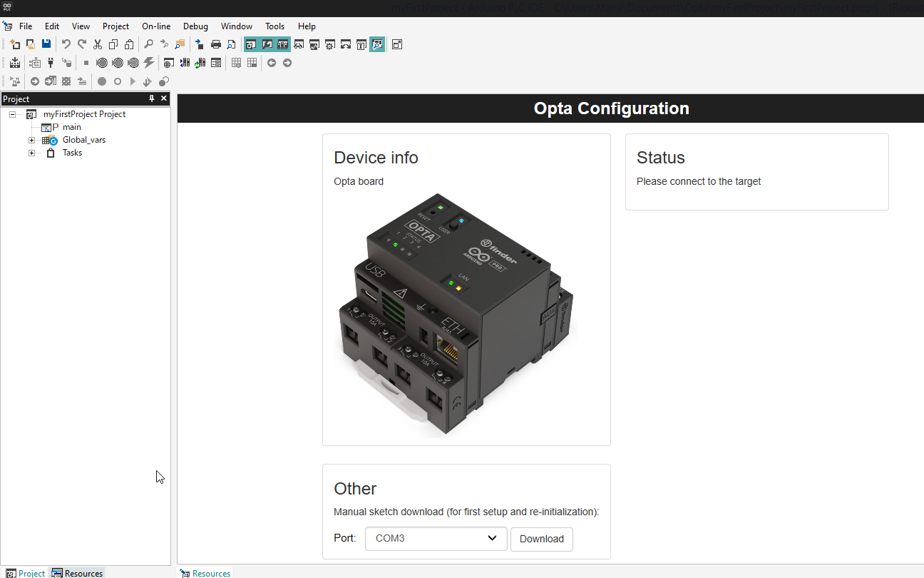This screenshot has height=578, width=924.
Task: Click the New project toolbar icon
Action: (15, 44)
